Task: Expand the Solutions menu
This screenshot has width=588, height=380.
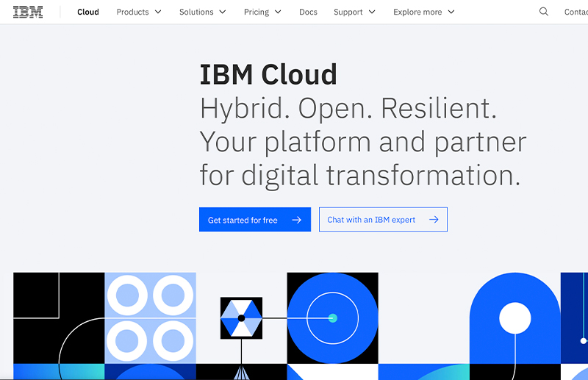Action: (203, 12)
